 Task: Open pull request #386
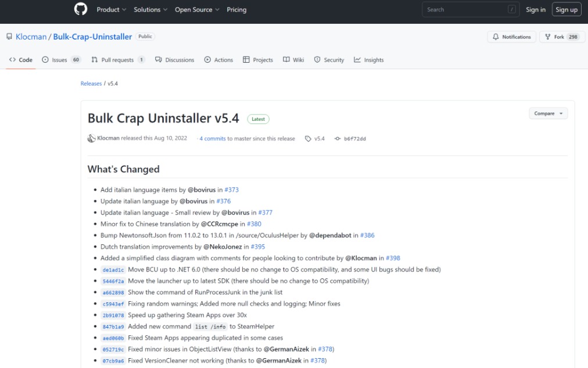(x=367, y=235)
